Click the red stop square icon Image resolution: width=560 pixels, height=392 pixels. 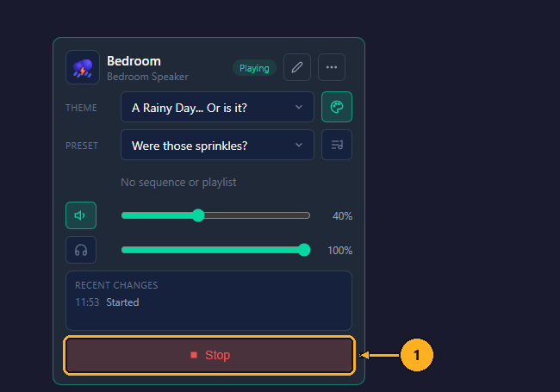[x=194, y=355]
